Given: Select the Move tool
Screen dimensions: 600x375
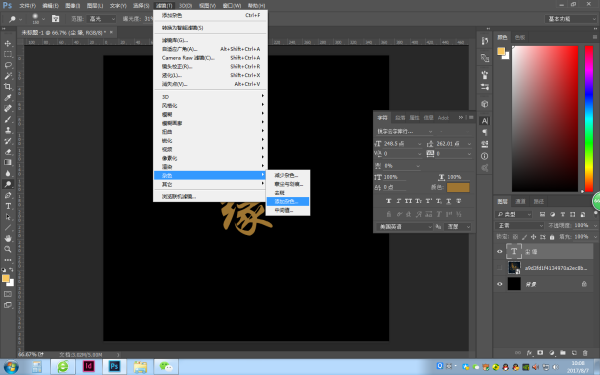Looking at the screenshot, I should coord(8,43).
